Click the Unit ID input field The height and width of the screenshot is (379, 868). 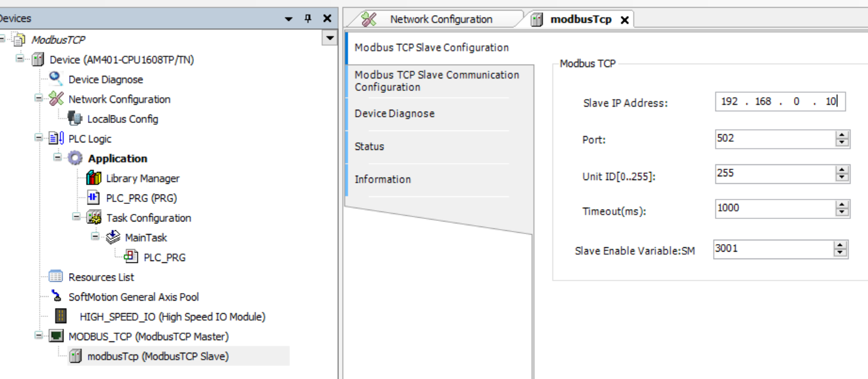(773, 173)
